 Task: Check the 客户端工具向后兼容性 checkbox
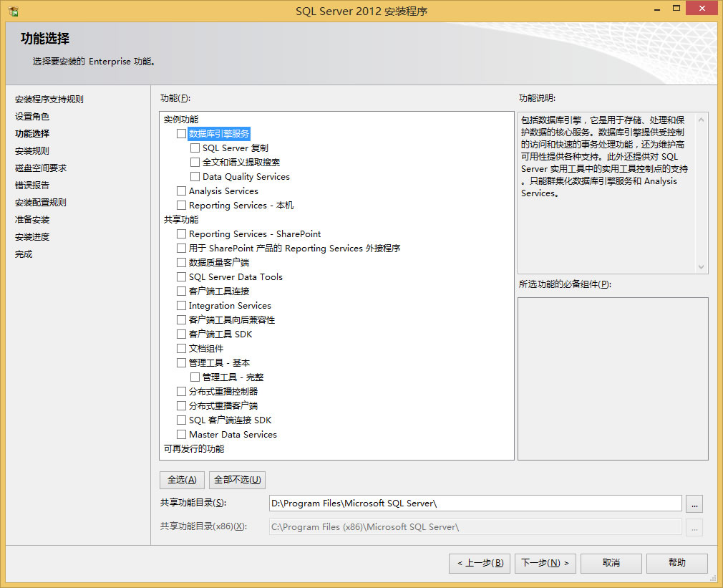181,319
